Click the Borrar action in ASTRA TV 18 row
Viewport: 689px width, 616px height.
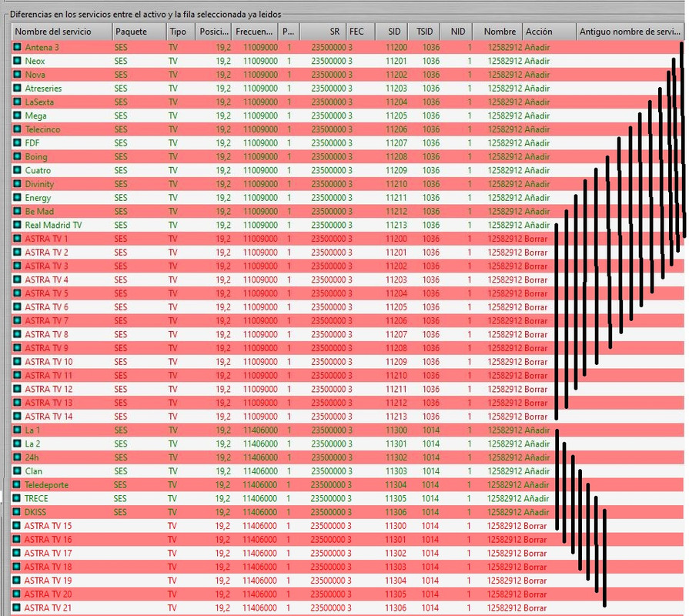(535, 567)
